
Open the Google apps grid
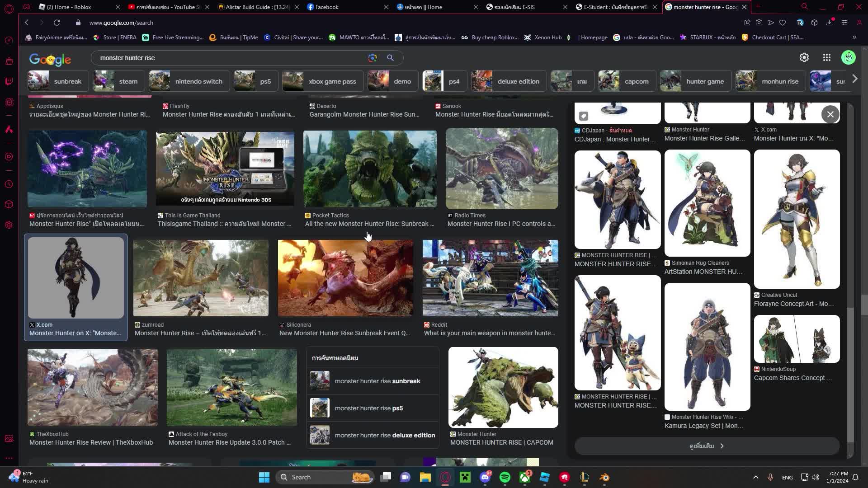pos(826,57)
